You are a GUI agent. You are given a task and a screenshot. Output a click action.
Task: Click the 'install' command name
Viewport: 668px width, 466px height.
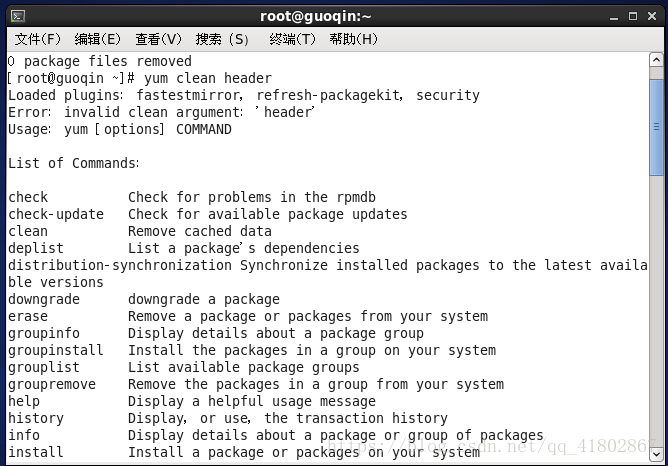point(36,452)
